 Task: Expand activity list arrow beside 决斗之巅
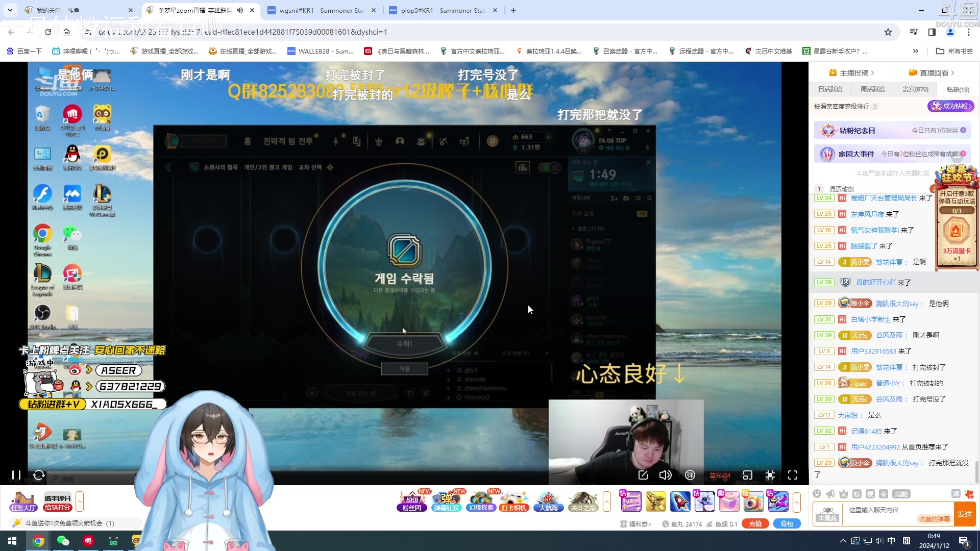[607, 502]
